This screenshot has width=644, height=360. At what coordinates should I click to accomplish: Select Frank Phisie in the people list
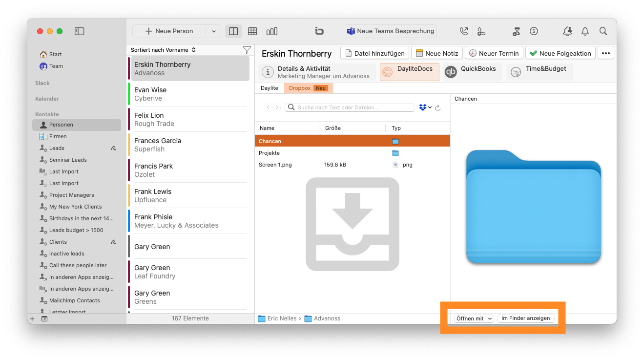point(187,221)
